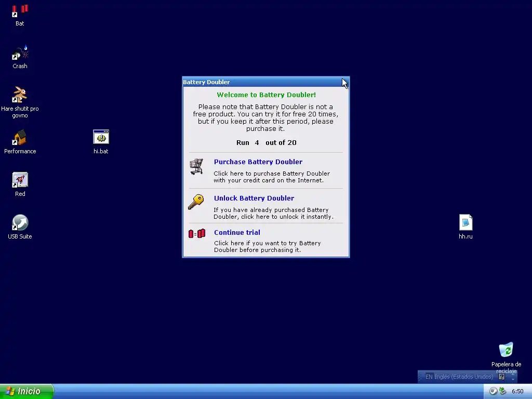The width and height of the screenshot is (532, 399).
Task: Click the EN Inglés language bar indicator
Action: [459, 377]
